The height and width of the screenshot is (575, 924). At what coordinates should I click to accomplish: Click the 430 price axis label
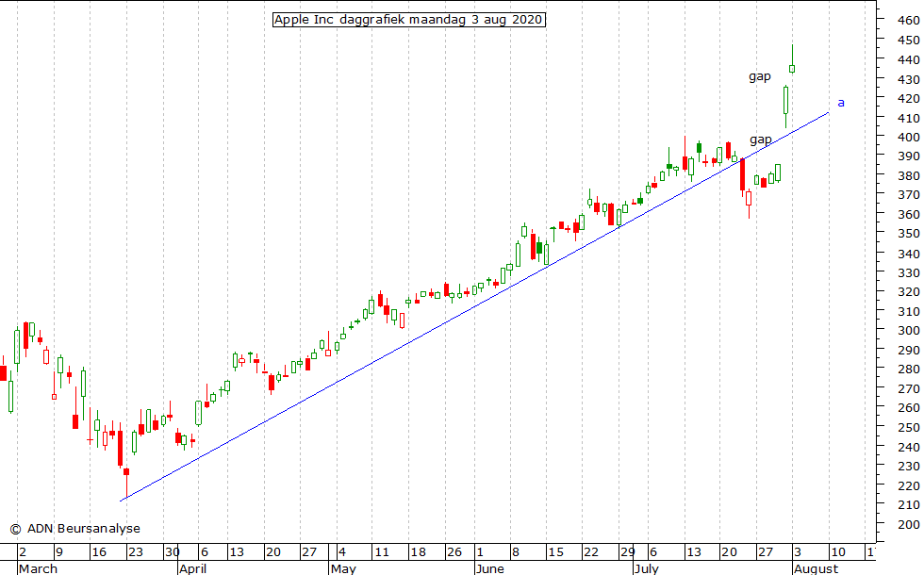coord(907,79)
